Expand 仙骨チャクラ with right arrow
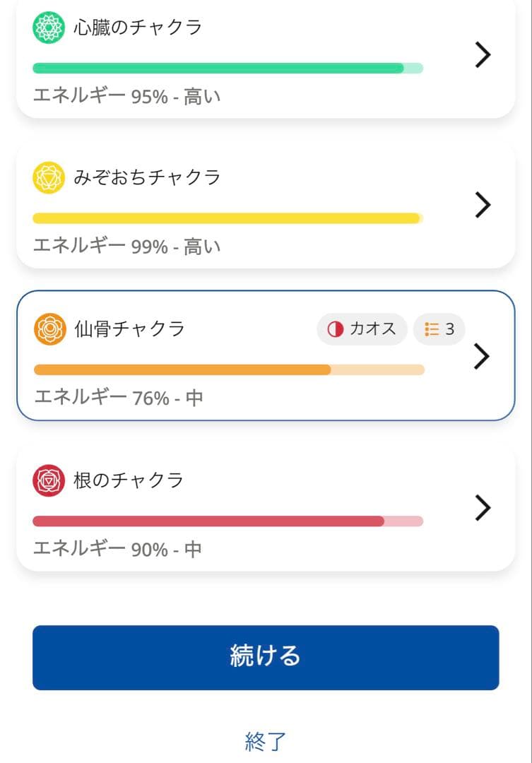This screenshot has height=763, width=532. 482,357
